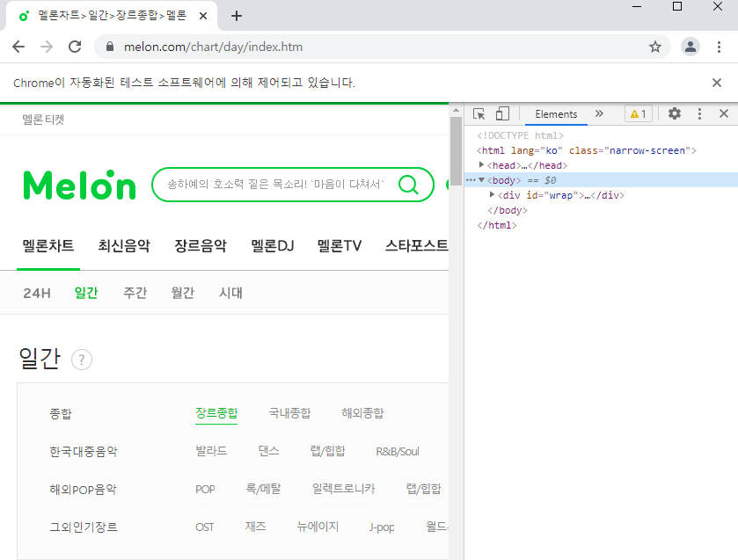Open the DevTools customize three-dot menu
Screen dimensions: 738x560
point(699,113)
